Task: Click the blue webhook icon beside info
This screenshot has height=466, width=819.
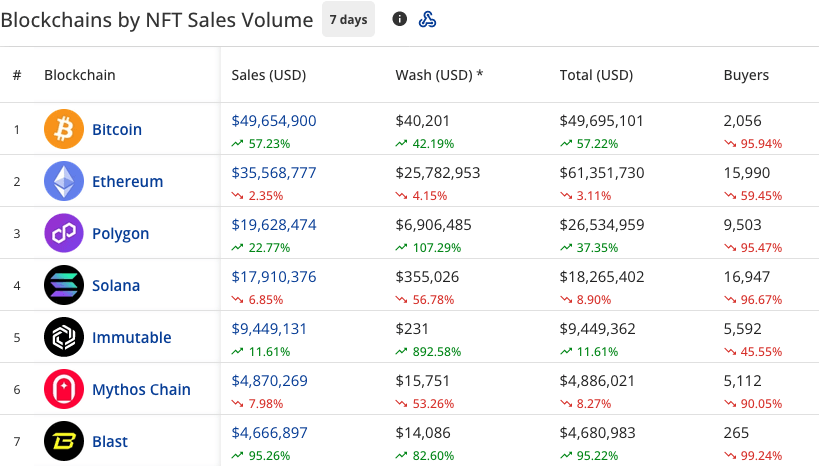Action: click(x=427, y=19)
